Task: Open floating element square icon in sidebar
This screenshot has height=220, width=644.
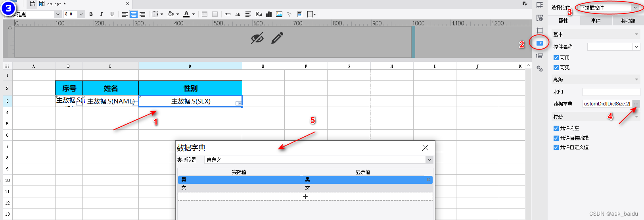Action: coord(540,31)
